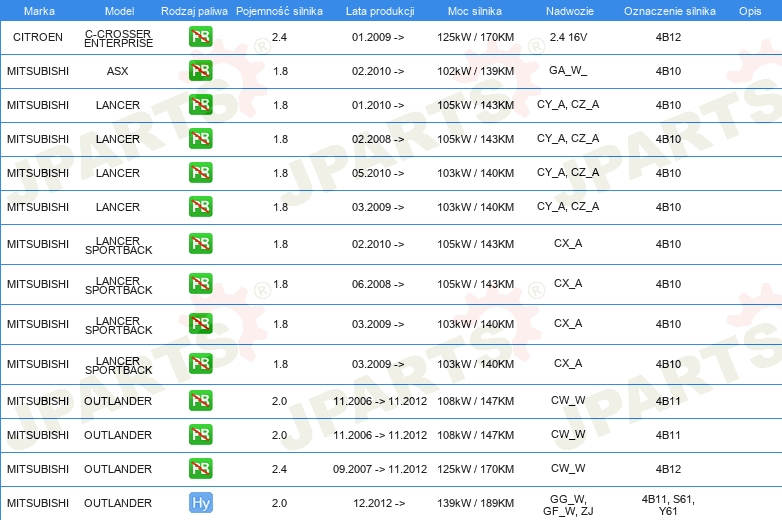Click the Rodzaj paliwa column header
The height and width of the screenshot is (520, 782).
coord(194,11)
